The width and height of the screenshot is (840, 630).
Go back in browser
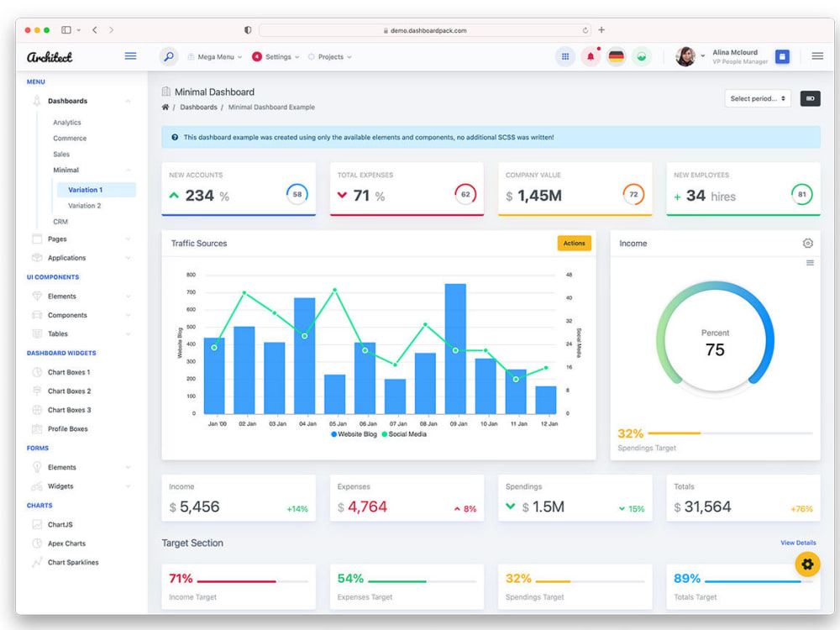click(95, 30)
